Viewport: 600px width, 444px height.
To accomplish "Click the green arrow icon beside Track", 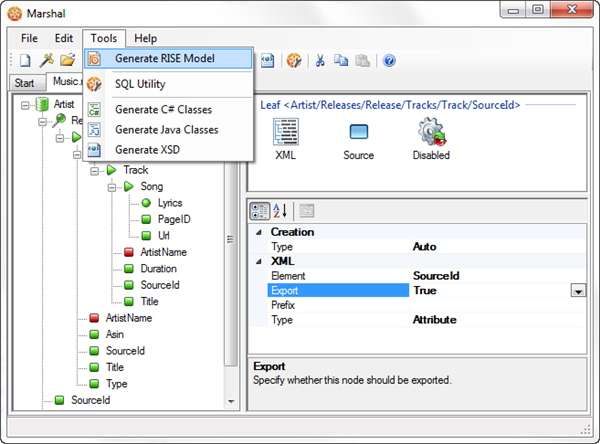I will tap(112, 170).
